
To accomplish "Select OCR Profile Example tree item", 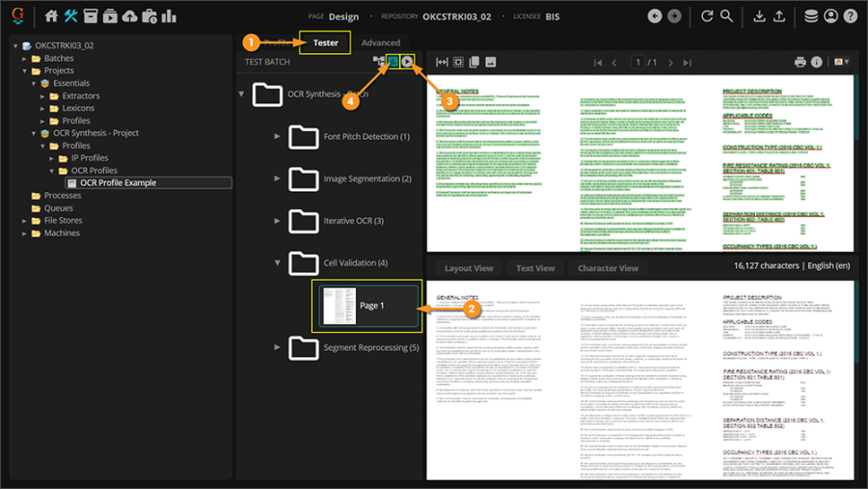I will coord(149,182).
